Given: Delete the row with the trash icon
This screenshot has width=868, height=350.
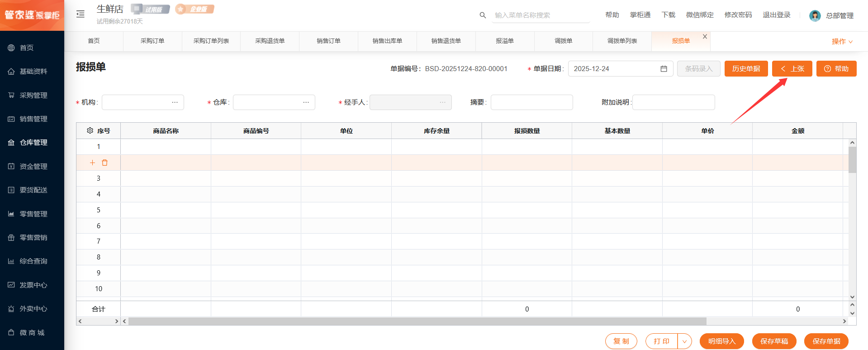Looking at the screenshot, I should pyautogui.click(x=105, y=163).
